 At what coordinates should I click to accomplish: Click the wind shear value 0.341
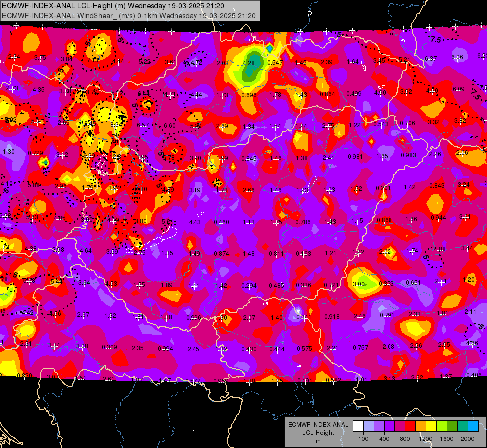coord(304,317)
